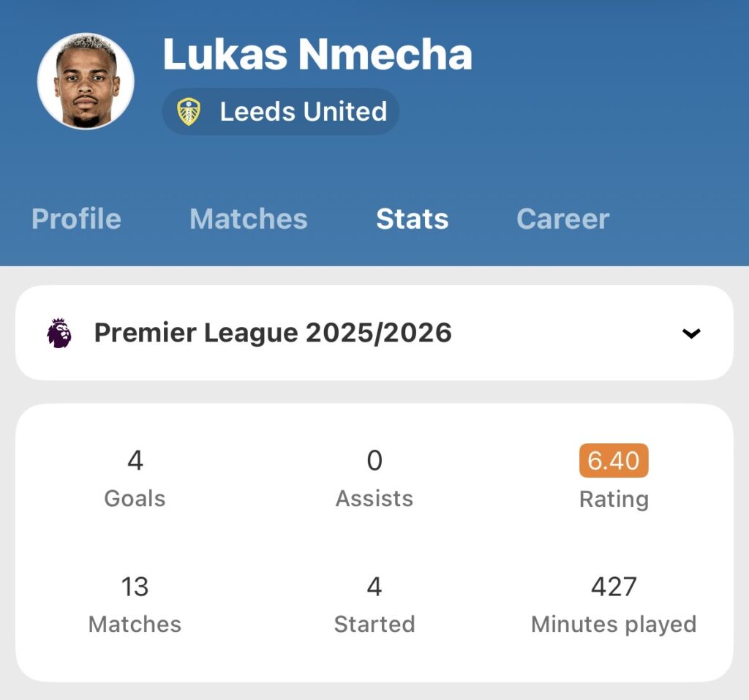The image size is (749, 700).
Task: Click the 427 Minutes played stat
Action: [614, 587]
